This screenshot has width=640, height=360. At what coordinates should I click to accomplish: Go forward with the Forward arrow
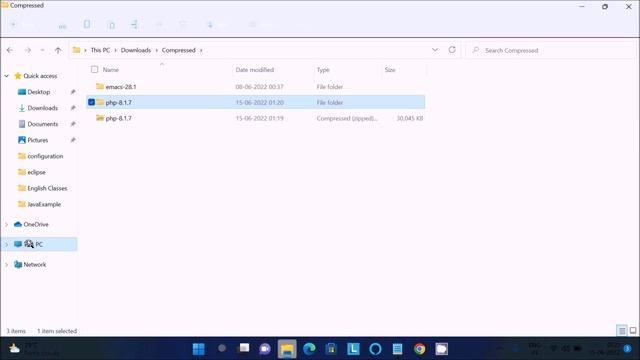pos(28,50)
